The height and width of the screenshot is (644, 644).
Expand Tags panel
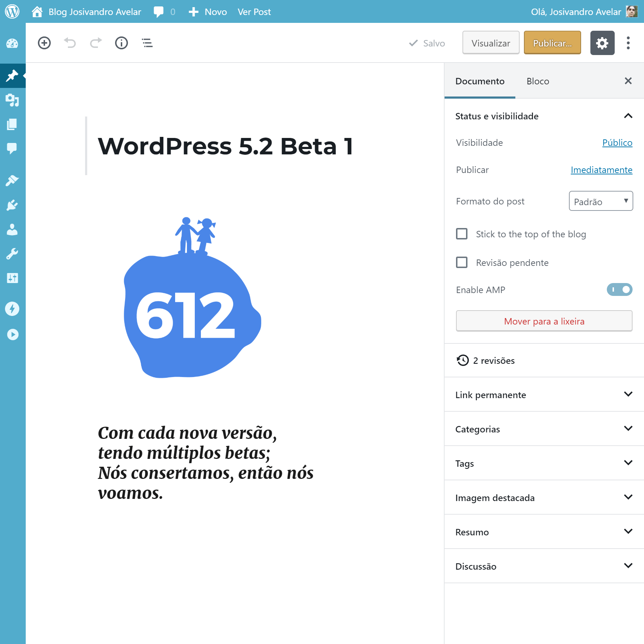click(544, 463)
